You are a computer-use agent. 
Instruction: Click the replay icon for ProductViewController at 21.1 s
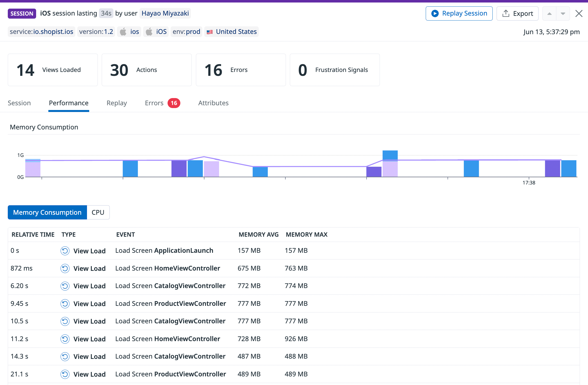point(65,374)
